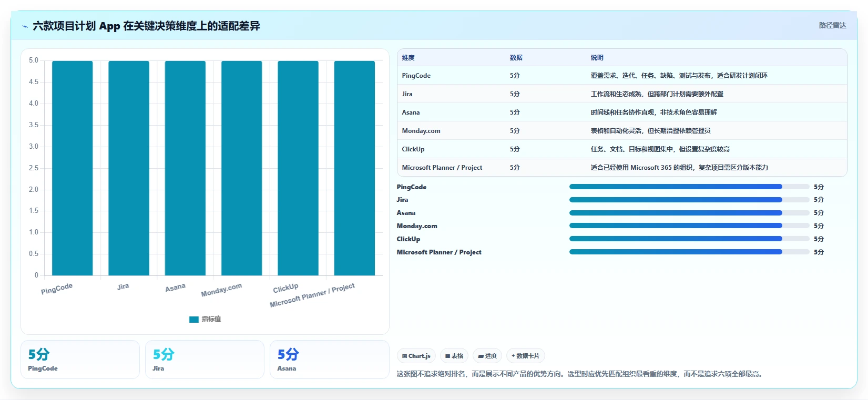Click the Microsoft Planner / Project chart bar

click(354, 168)
